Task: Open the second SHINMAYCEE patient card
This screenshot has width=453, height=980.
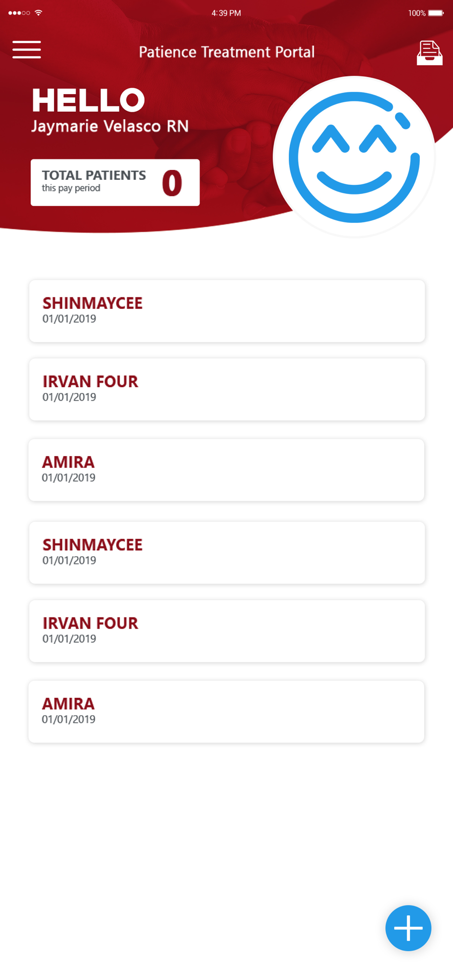Action: tap(227, 552)
